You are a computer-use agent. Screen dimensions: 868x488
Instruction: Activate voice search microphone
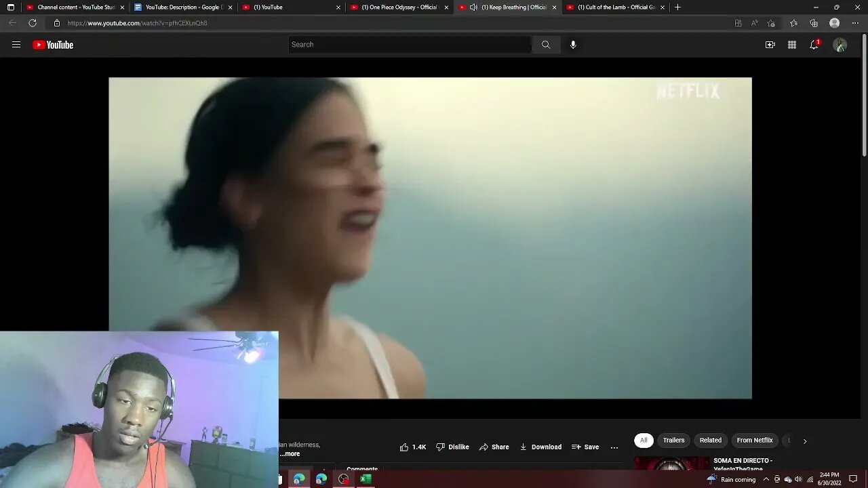click(573, 45)
